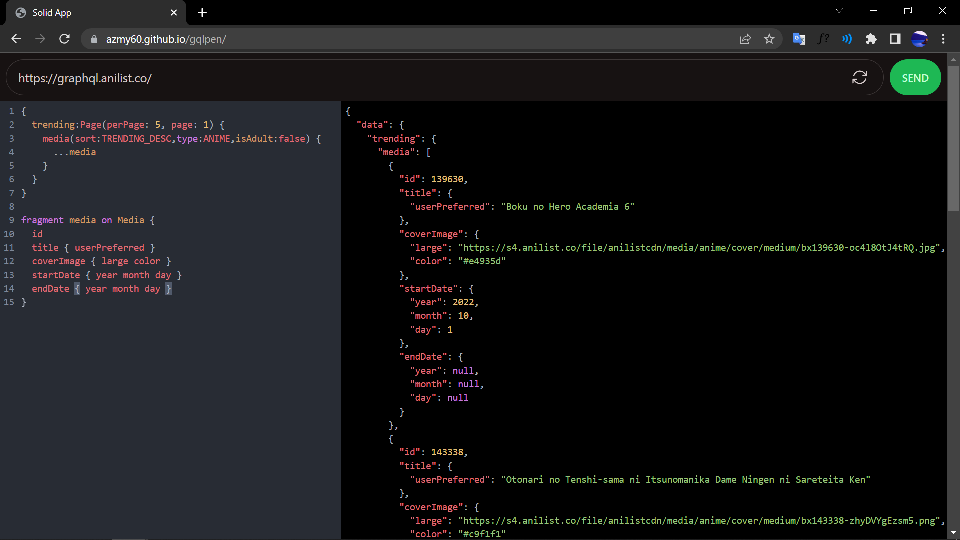Viewport: 960px width, 540px height.
Task: Open the Google Translate extension
Action: coord(799,39)
